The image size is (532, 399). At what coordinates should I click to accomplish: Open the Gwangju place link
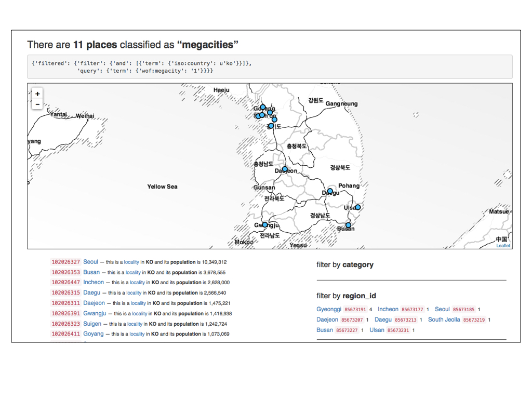[95, 313]
